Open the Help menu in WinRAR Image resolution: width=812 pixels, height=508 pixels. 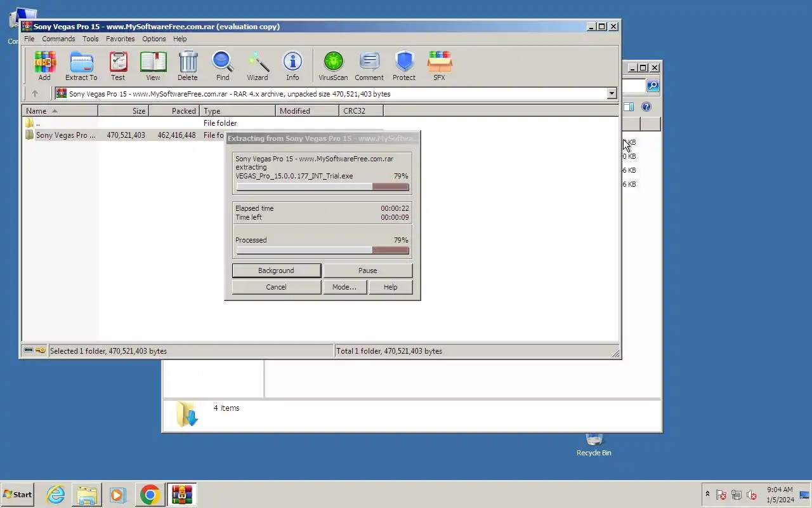pos(180,39)
